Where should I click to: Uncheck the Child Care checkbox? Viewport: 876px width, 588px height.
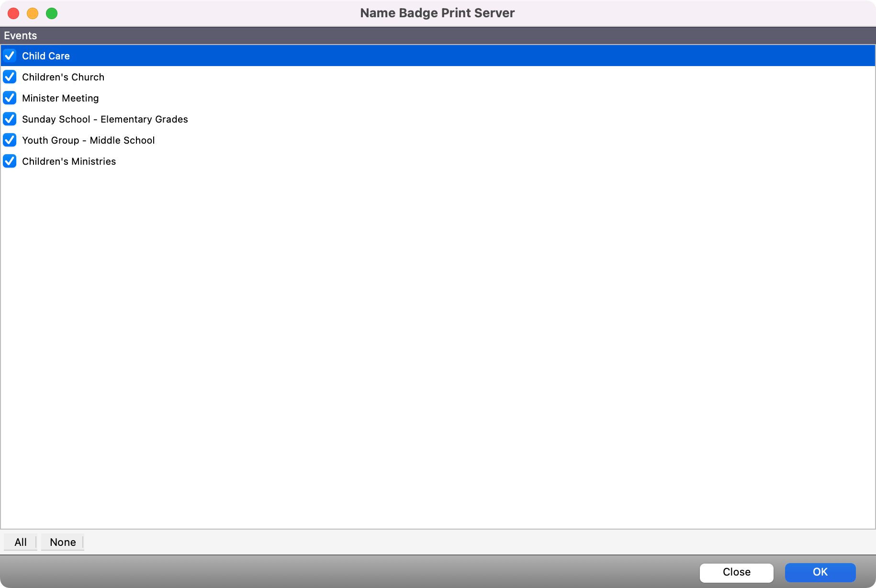coord(10,56)
